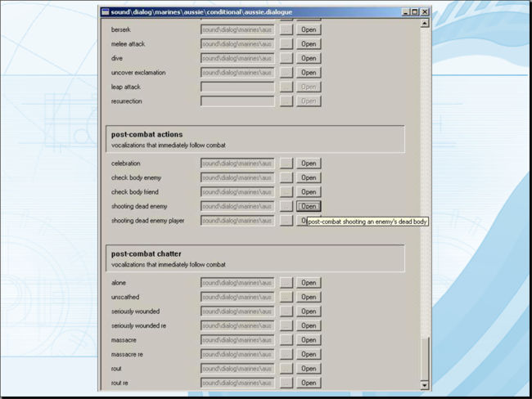
Task: Click the browse button beside dive
Action: pyautogui.click(x=286, y=58)
